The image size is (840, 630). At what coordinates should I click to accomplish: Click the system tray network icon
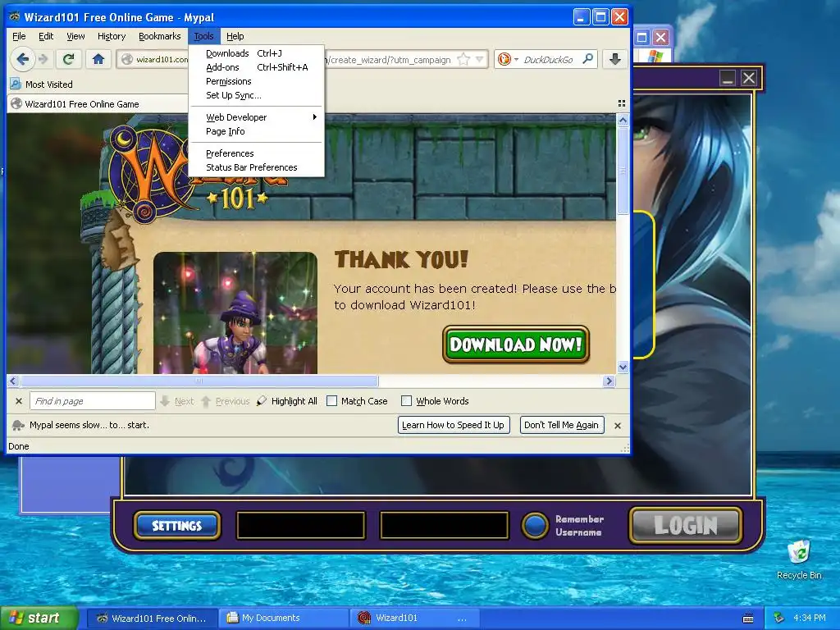click(x=779, y=618)
